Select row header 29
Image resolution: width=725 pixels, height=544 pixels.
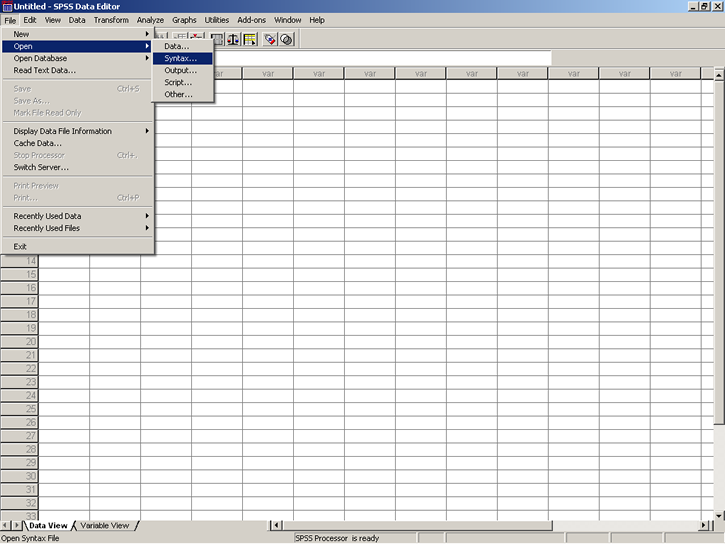click(19, 463)
